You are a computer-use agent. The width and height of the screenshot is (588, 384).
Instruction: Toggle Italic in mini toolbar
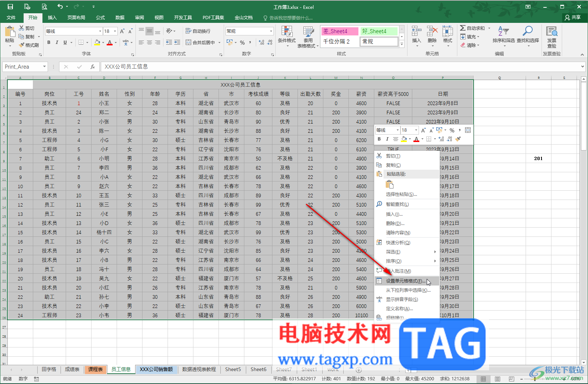(x=387, y=139)
